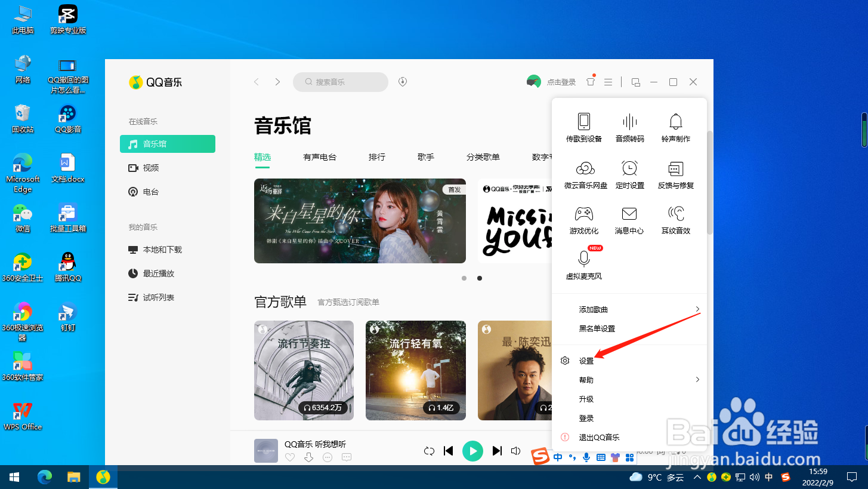Favorite the current song with the heart

point(290,457)
